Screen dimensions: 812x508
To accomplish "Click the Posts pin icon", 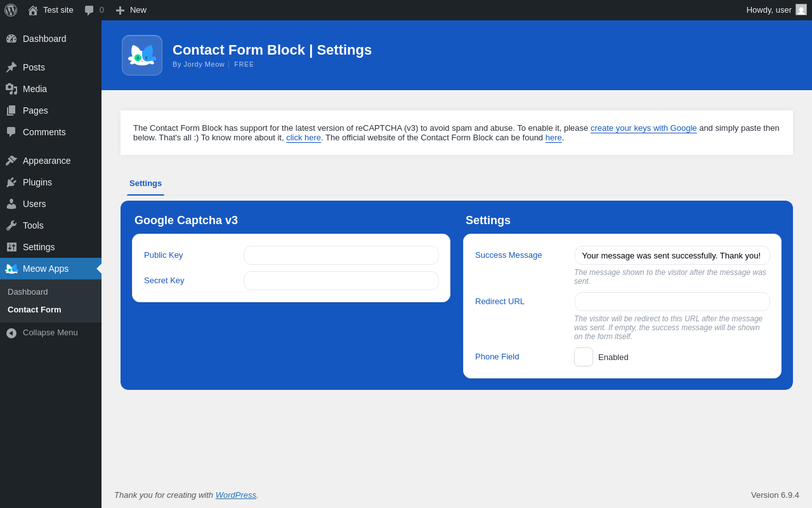I will point(11,67).
